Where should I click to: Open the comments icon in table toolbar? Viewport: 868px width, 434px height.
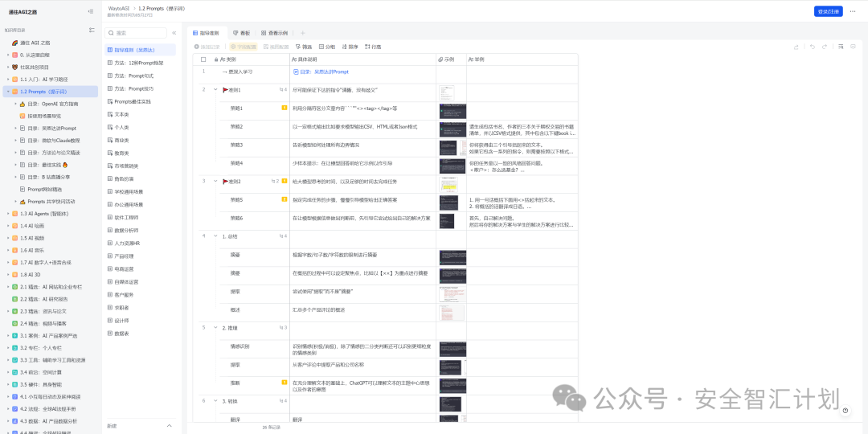click(x=853, y=47)
